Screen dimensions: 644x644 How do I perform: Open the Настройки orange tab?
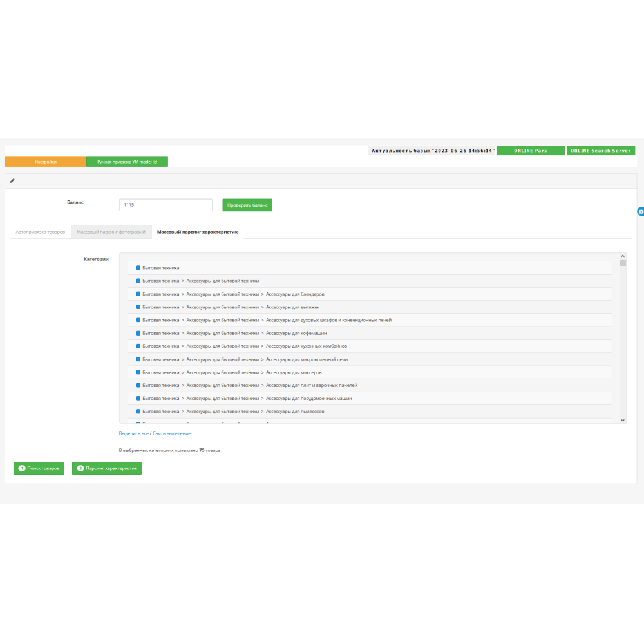[x=45, y=162]
